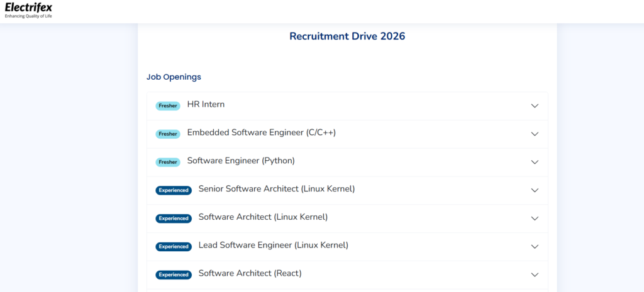
Task: Toggle the Senior Software Architect chevron
Action: tap(535, 190)
